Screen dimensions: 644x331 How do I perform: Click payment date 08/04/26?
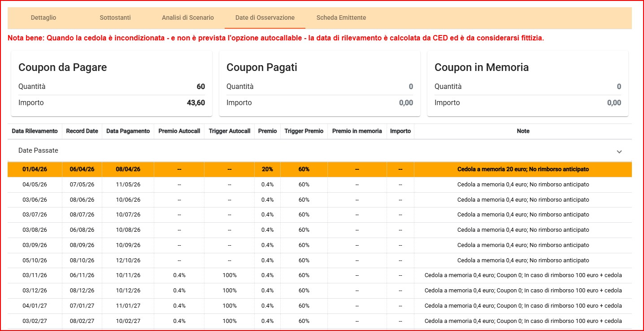pos(128,169)
